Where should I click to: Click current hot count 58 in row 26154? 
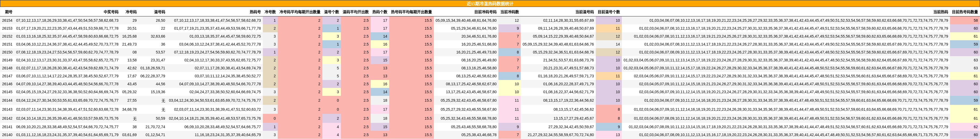coord(965,20)
